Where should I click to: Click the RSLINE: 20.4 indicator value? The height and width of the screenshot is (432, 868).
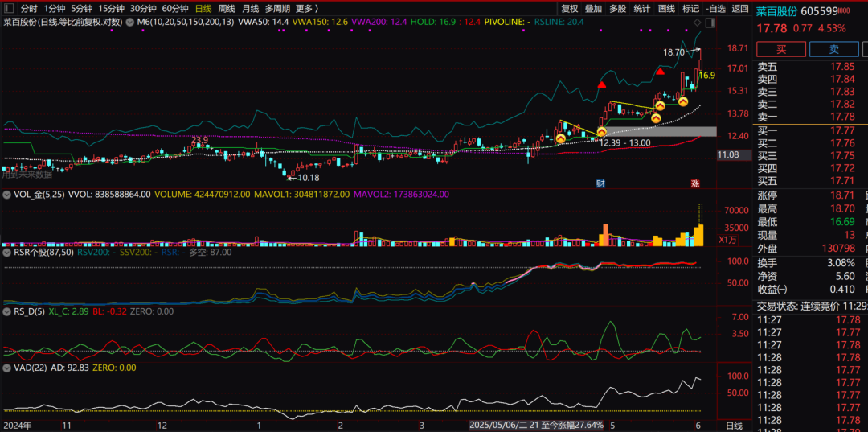[x=560, y=23]
